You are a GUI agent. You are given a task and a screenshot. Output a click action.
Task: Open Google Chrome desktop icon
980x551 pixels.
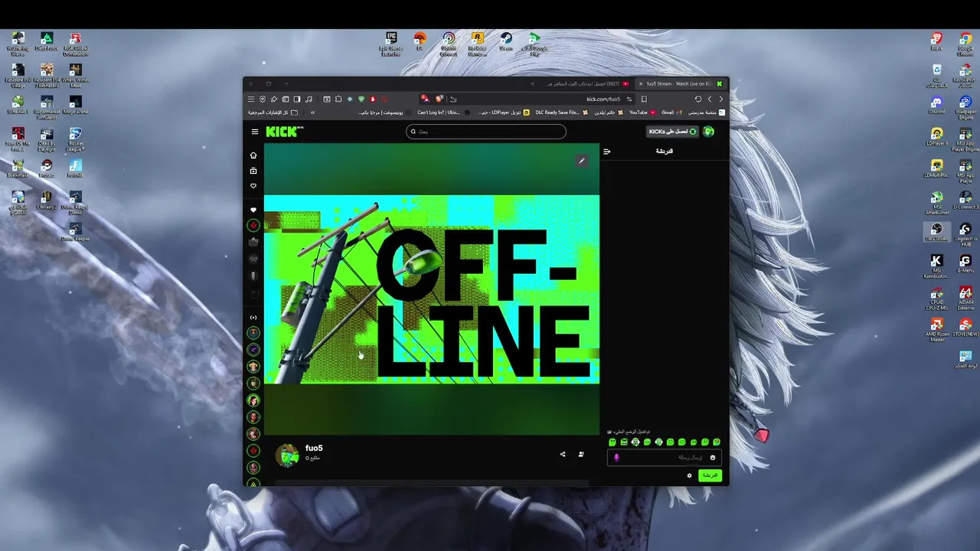tap(965, 44)
